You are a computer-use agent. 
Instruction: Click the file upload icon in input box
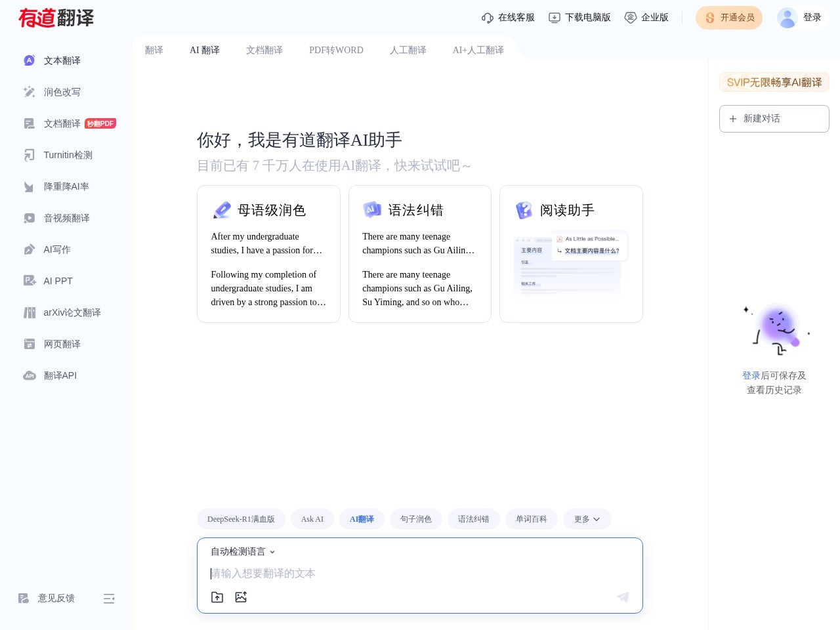click(217, 597)
